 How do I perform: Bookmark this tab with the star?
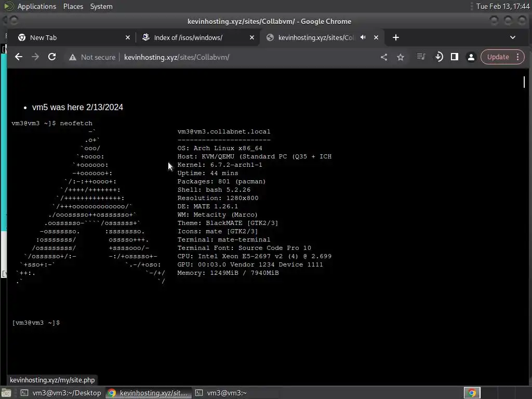pos(401,57)
